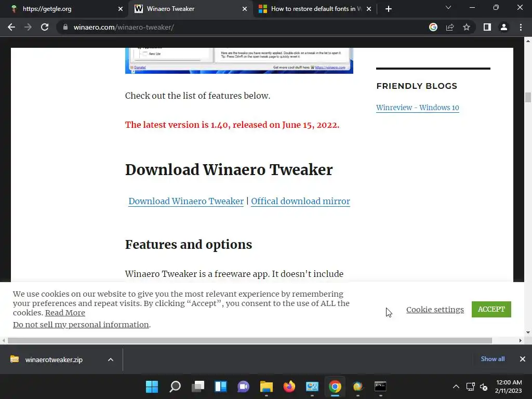Click the scroll down arrow
The width and height of the screenshot is (532, 399).
(528, 332)
